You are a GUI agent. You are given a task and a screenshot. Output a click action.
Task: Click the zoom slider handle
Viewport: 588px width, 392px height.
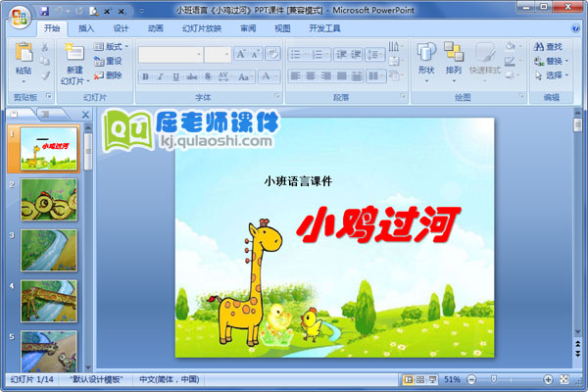coord(494,379)
